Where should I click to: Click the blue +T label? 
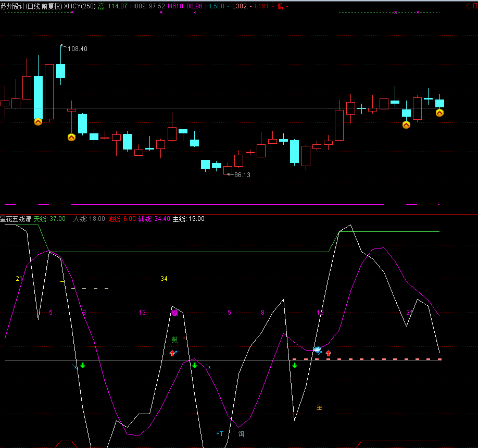[220, 433]
